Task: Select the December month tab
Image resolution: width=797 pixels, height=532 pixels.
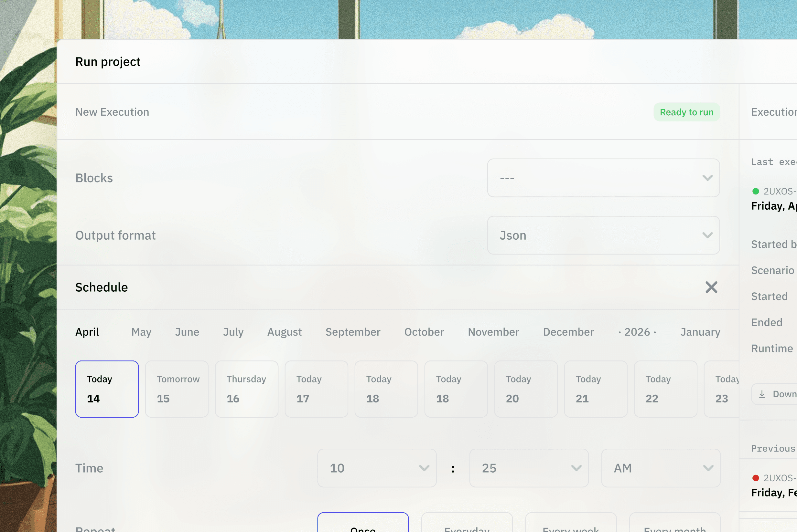Action: pos(568,332)
